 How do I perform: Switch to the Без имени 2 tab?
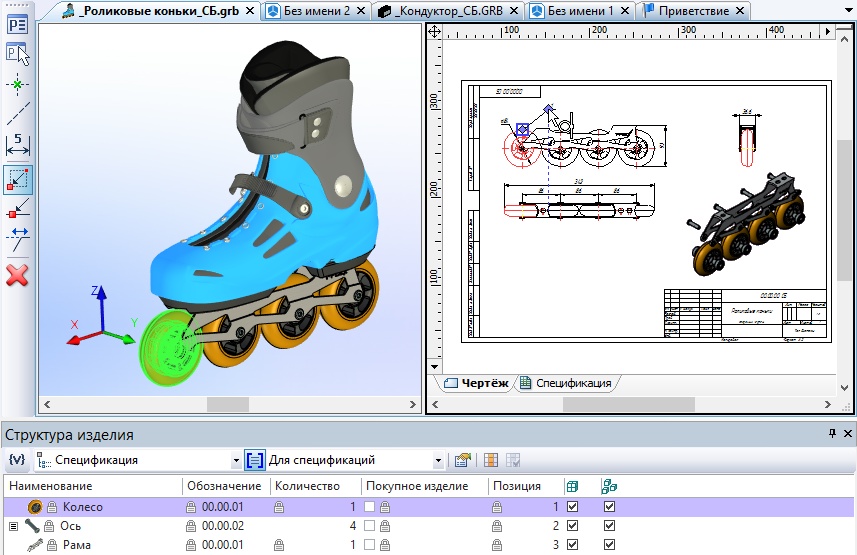pyautogui.click(x=317, y=11)
